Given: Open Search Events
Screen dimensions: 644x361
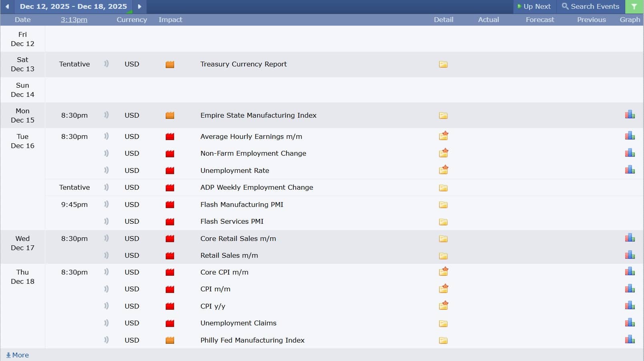Looking at the screenshot, I should click(590, 7).
